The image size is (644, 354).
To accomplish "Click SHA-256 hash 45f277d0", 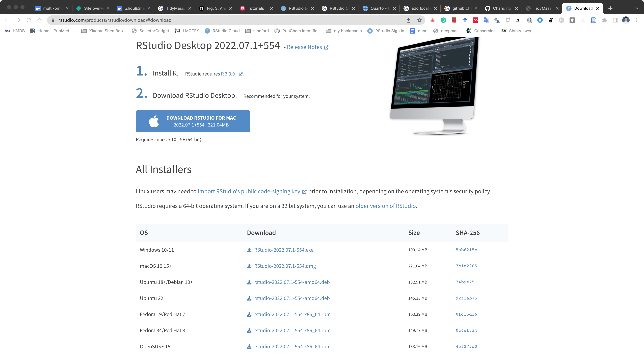I will pos(466,347).
